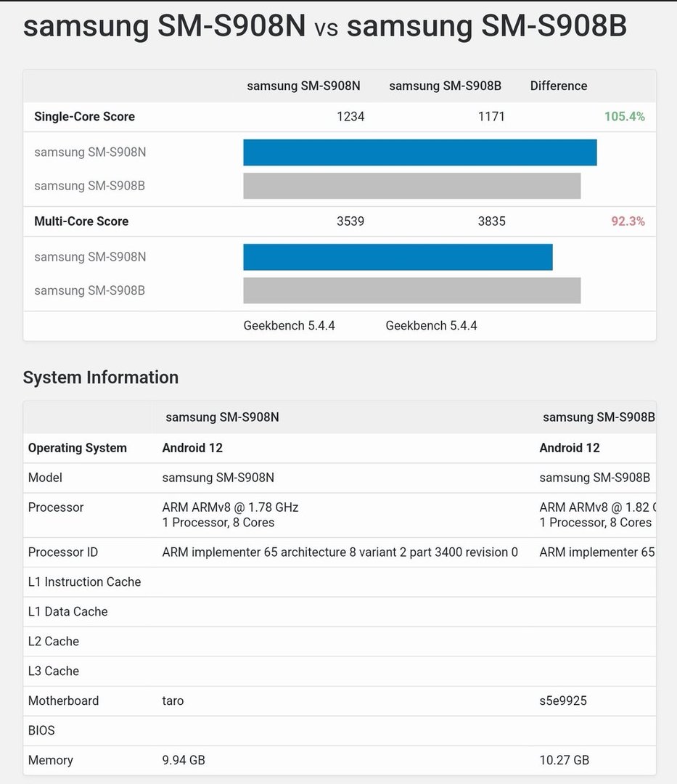Click the Processor row label
Screen dimensions: 677x784
tap(55, 507)
